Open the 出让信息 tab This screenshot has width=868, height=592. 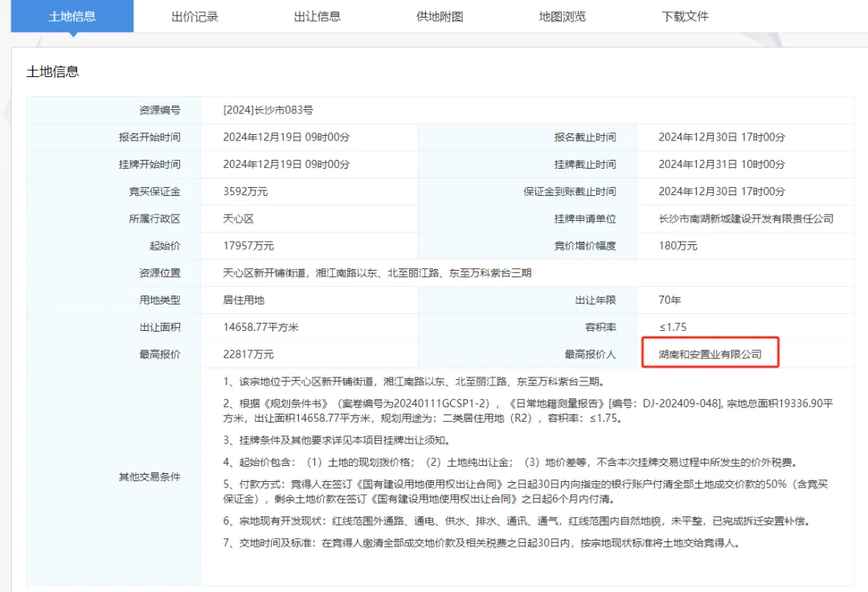(x=317, y=16)
